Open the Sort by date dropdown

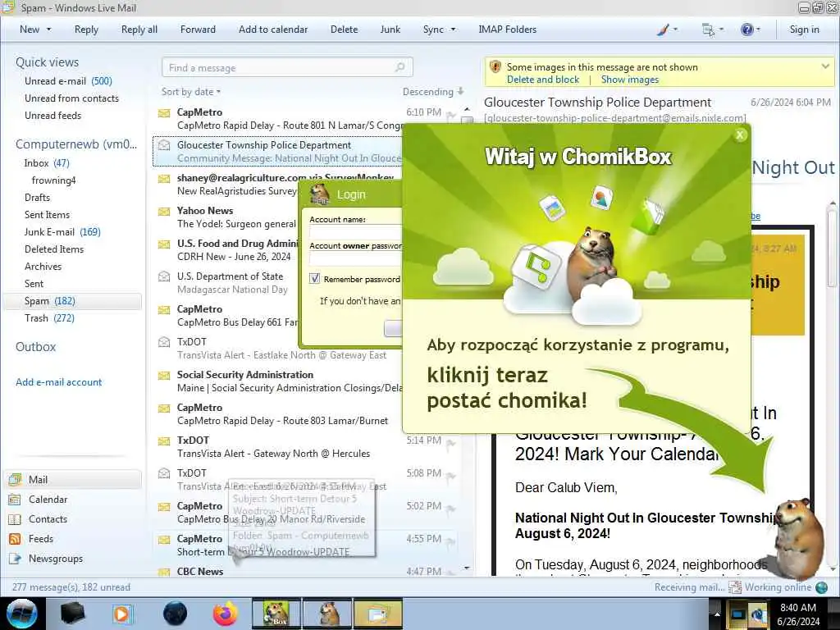coord(190,92)
